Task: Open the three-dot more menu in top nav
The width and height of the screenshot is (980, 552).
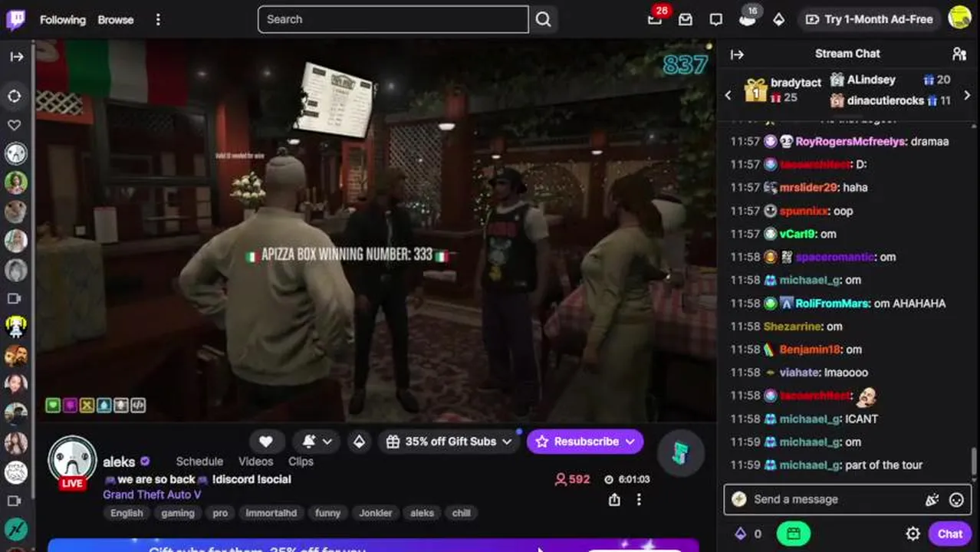Action: point(158,20)
